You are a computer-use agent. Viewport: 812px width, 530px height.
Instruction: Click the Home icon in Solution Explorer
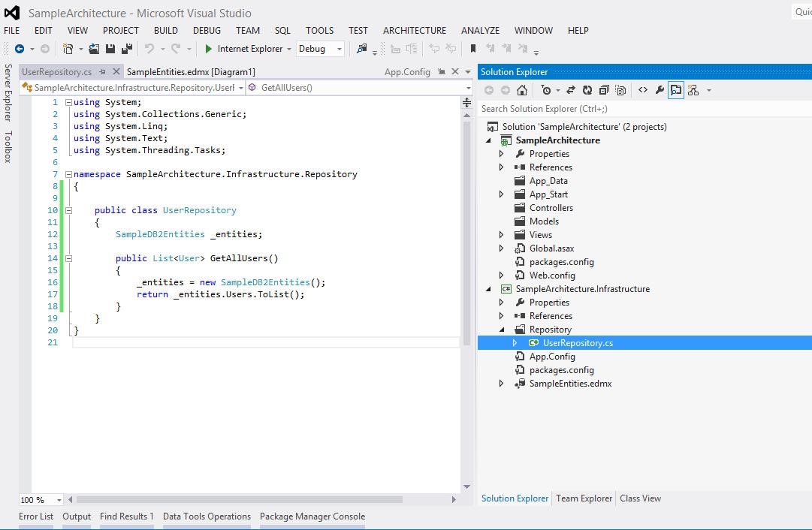[522, 90]
